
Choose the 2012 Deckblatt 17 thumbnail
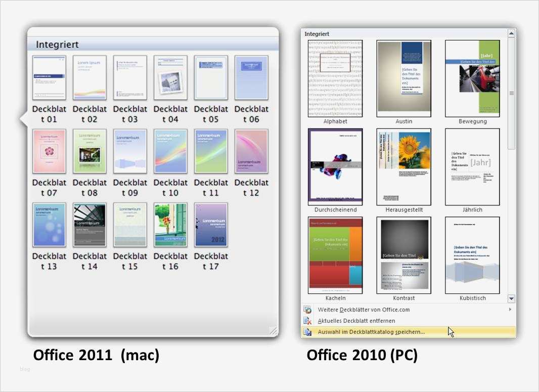211,225
